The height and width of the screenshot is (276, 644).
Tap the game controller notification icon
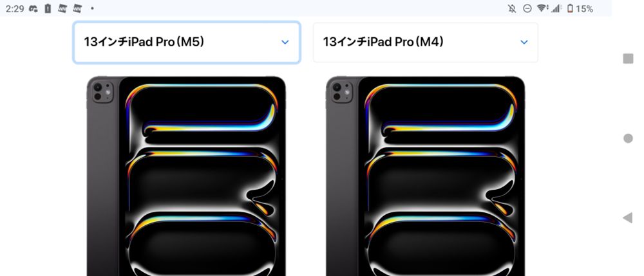pos(33,8)
